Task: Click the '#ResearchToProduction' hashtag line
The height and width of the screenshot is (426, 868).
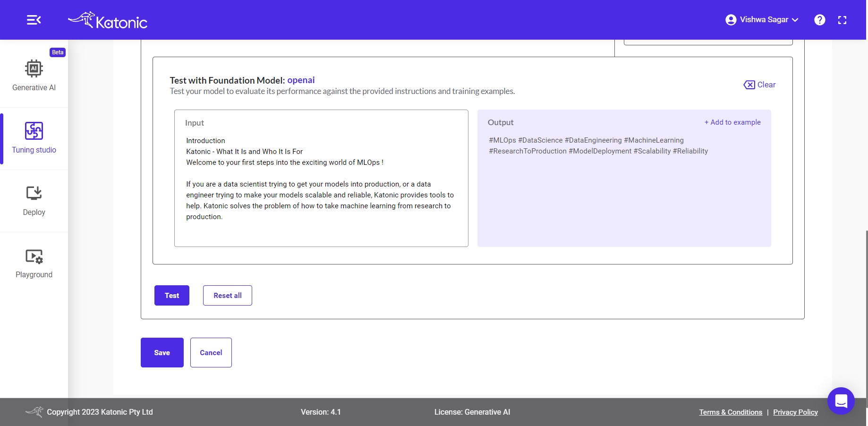Action: pos(598,151)
